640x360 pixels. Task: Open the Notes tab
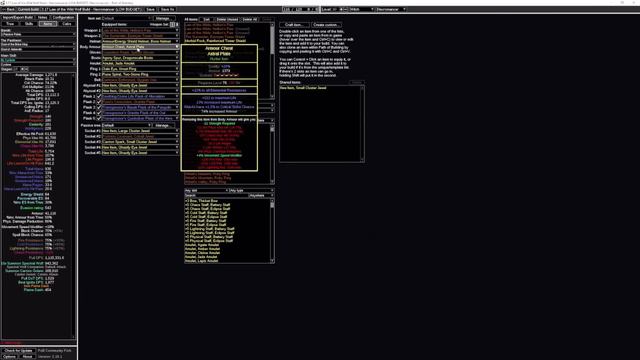[42, 18]
